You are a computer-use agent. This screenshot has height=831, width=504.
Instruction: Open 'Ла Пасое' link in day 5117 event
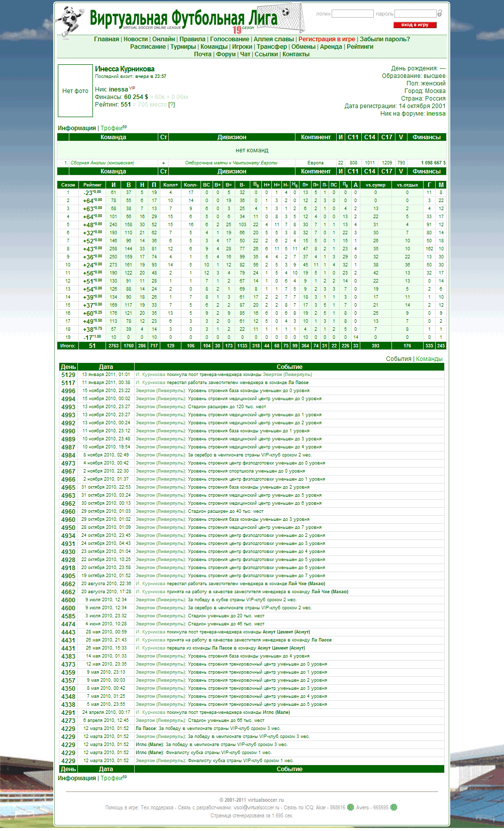pos(298,383)
